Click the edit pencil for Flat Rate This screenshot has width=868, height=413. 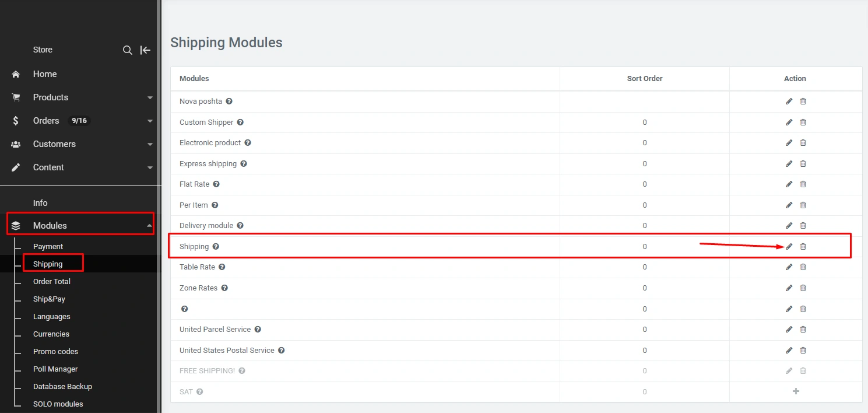click(789, 184)
